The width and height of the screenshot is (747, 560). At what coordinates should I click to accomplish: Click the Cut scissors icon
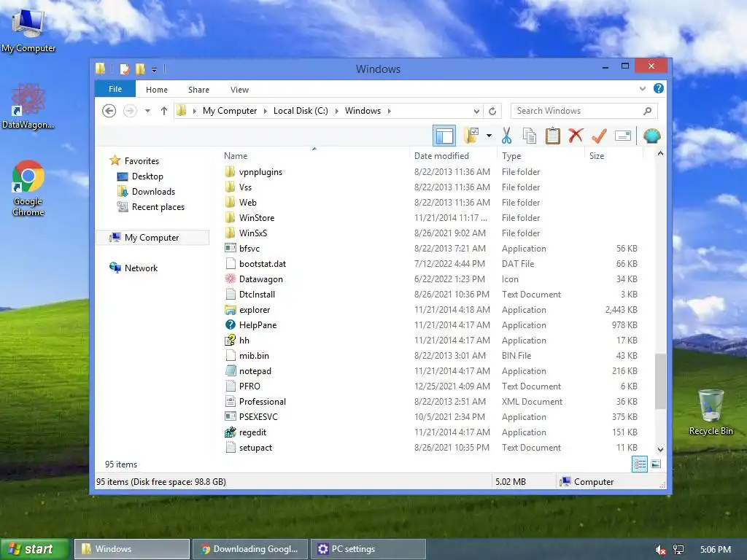[x=506, y=136]
